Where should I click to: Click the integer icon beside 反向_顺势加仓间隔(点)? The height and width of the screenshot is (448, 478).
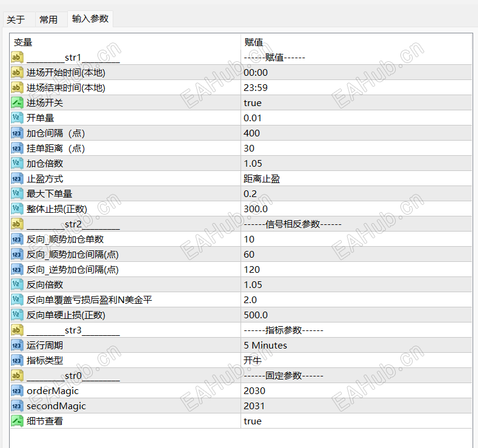[x=17, y=255]
